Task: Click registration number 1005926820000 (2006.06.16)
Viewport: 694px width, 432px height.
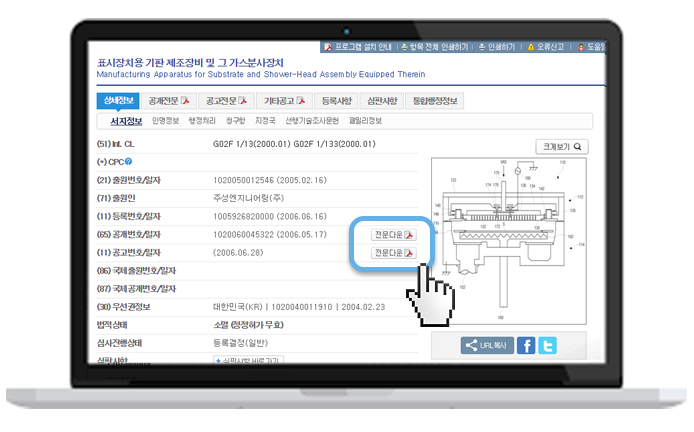Action: click(x=270, y=216)
